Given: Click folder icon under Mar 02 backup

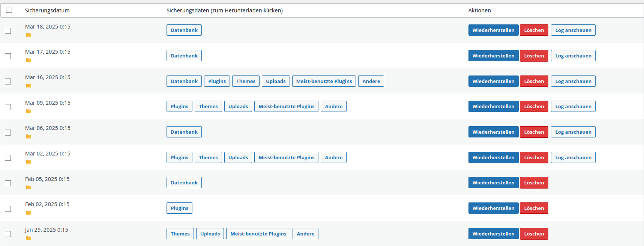Looking at the screenshot, I should coord(28,162).
